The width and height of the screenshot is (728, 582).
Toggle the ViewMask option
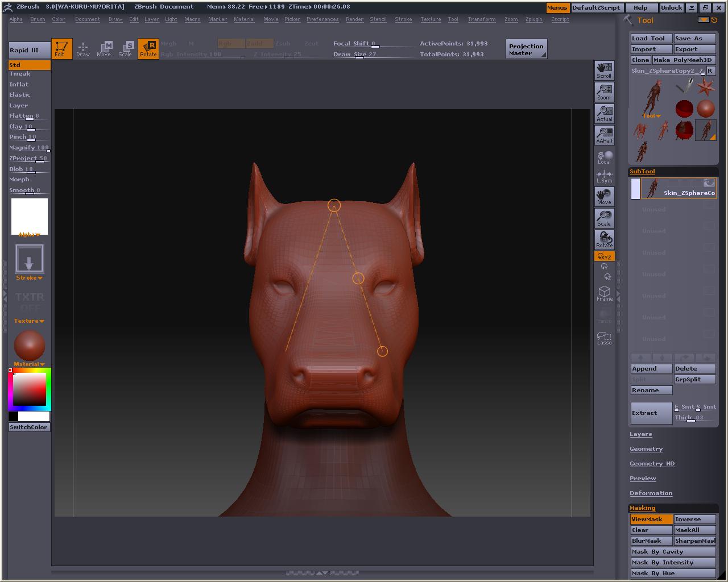(651, 519)
